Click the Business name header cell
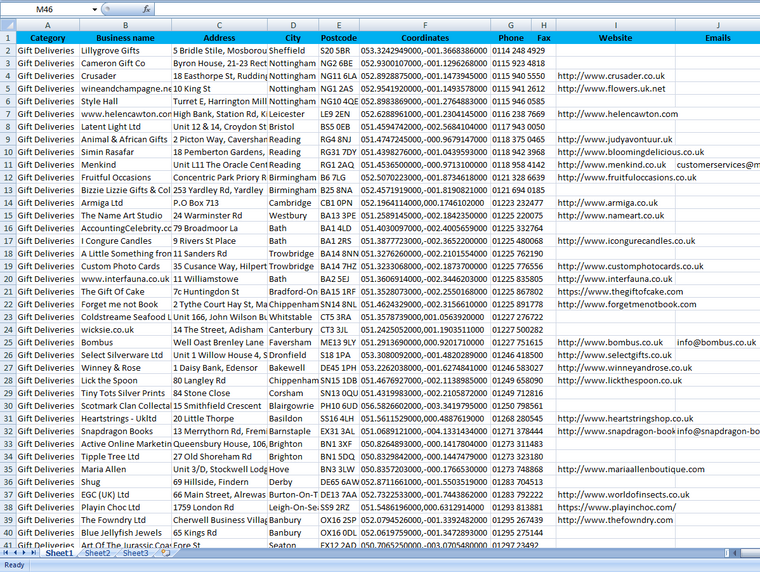Viewport: 760px width, 572px height. (125, 38)
